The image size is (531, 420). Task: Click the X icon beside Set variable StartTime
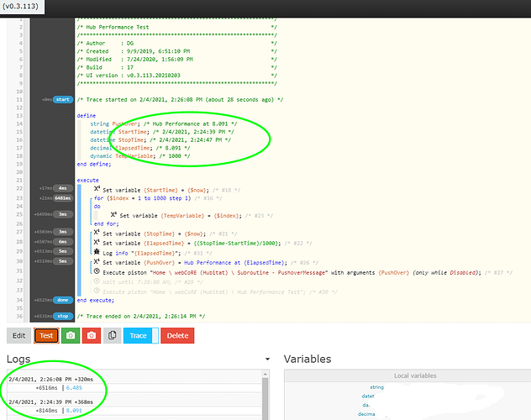pyautogui.click(x=97, y=189)
